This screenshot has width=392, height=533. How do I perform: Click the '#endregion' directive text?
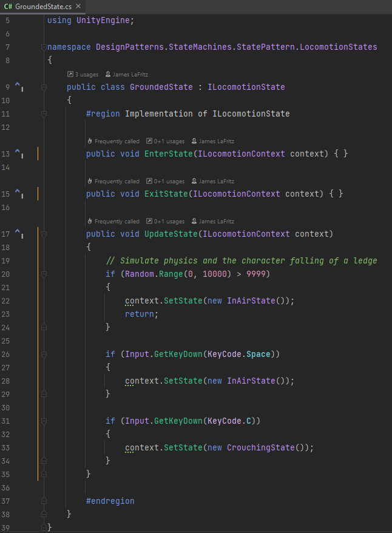pyautogui.click(x=110, y=501)
